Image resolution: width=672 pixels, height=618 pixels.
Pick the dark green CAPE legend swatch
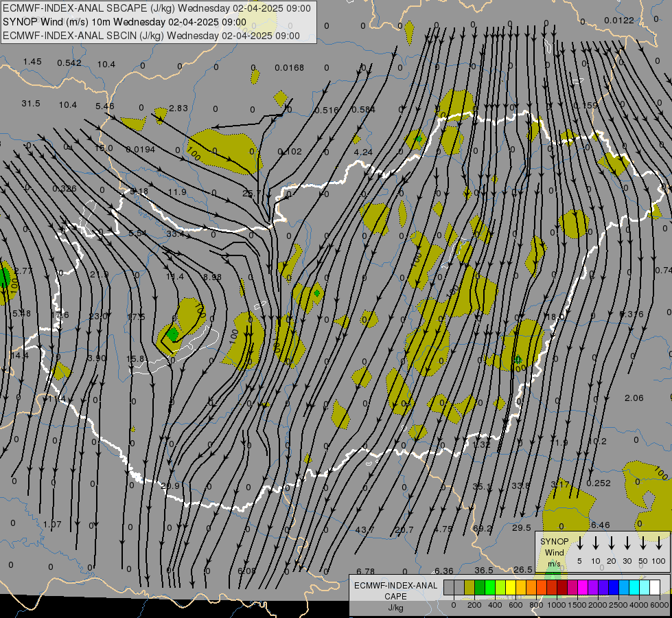(480, 588)
